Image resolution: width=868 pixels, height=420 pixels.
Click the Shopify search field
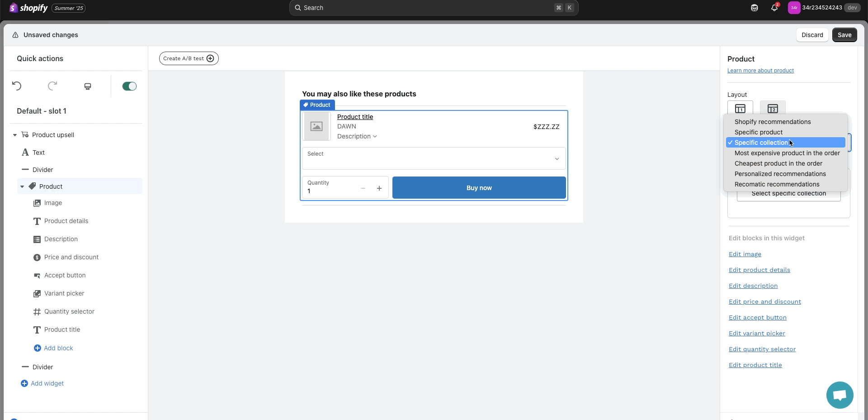[433, 8]
